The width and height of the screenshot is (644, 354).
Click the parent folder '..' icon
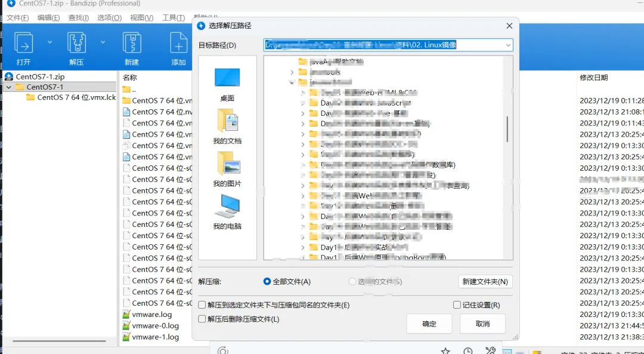(126, 89)
